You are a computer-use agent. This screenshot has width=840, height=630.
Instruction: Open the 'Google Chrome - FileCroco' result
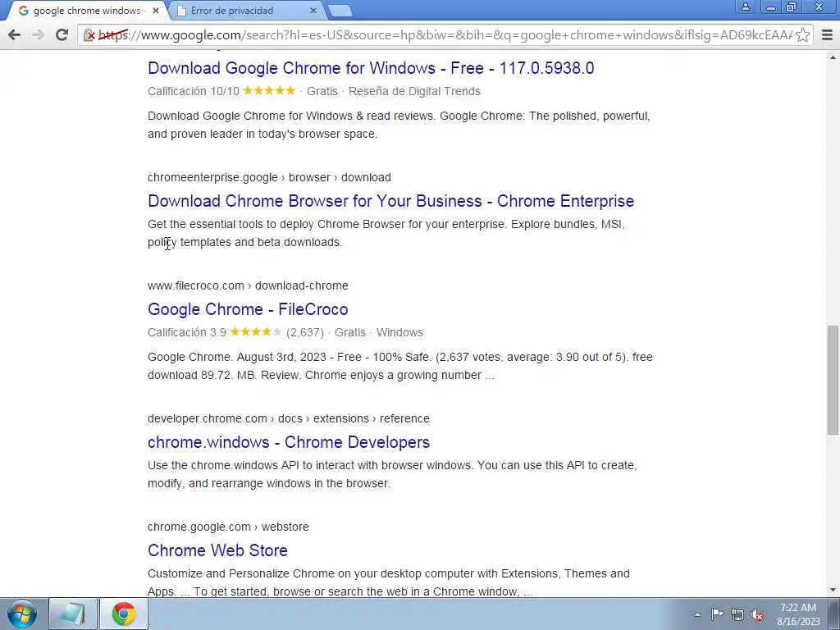pos(248,309)
